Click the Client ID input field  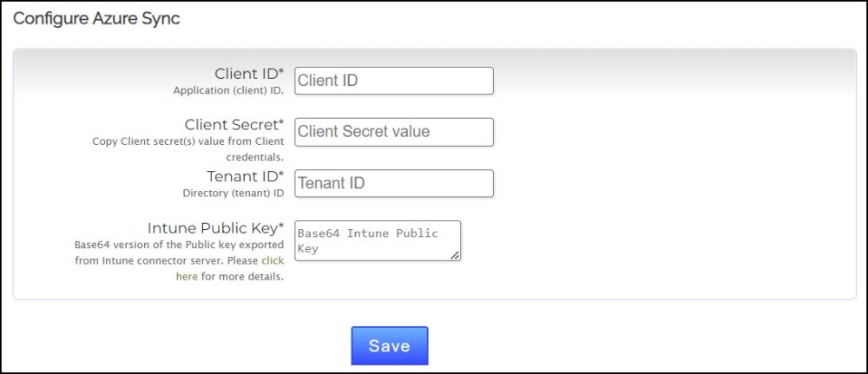point(394,81)
